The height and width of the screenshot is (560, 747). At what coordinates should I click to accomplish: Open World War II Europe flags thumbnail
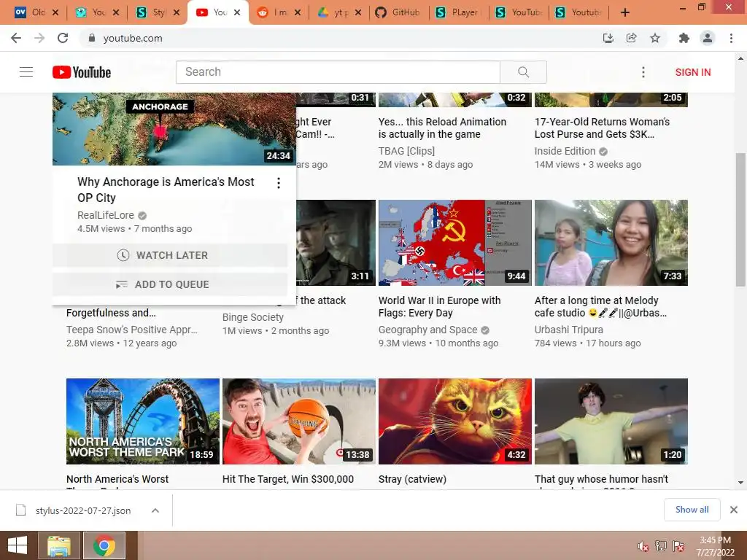(x=455, y=242)
